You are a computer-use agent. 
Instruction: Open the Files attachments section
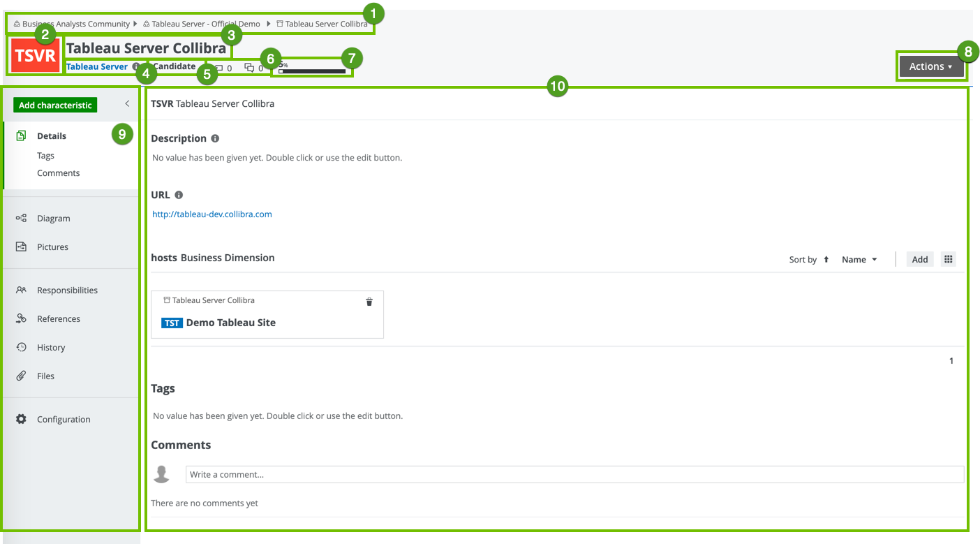[45, 376]
